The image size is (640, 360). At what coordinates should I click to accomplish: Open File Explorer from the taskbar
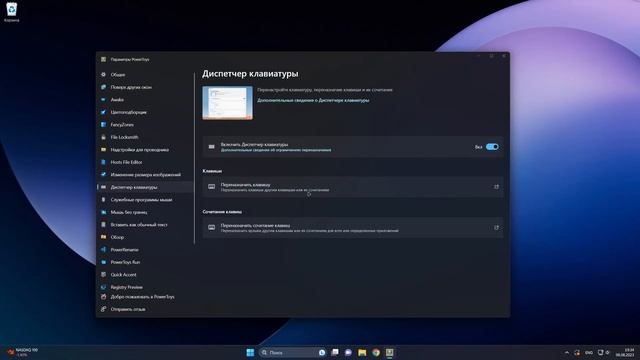point(362,352)
